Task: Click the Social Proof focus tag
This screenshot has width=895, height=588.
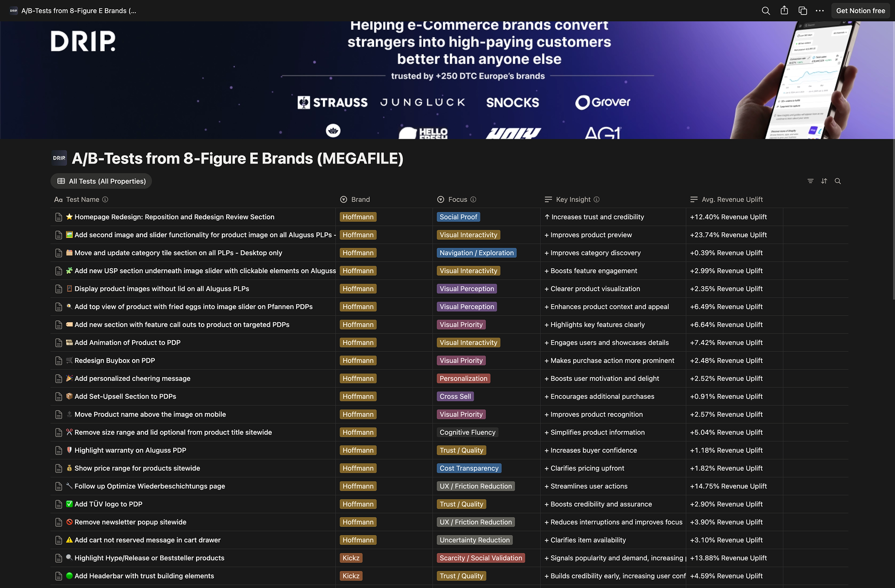Action: click(458, 217)
